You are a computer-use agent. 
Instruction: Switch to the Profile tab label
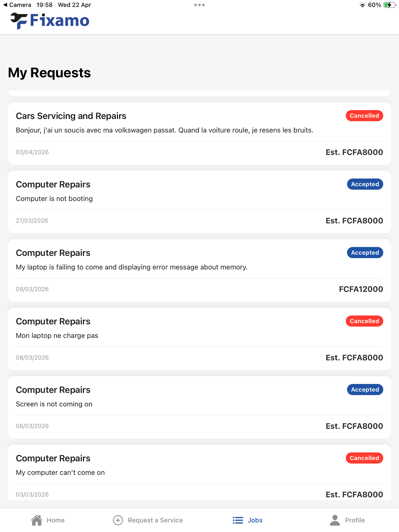point(355,520)
